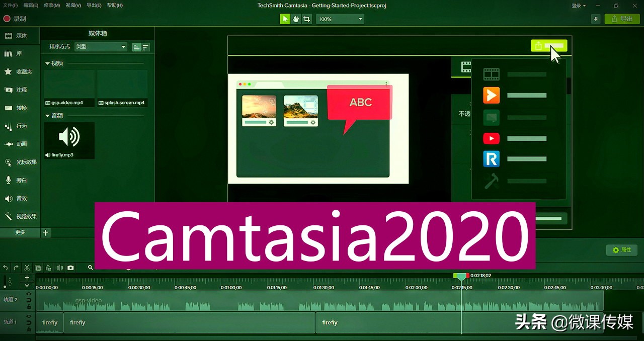Click the 0:02:30;00 mark on the ruler

509,288
